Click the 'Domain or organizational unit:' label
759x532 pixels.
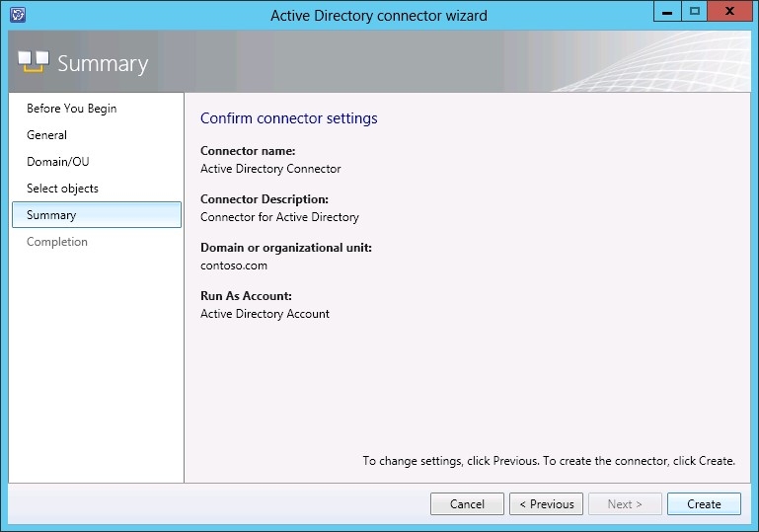286,248
